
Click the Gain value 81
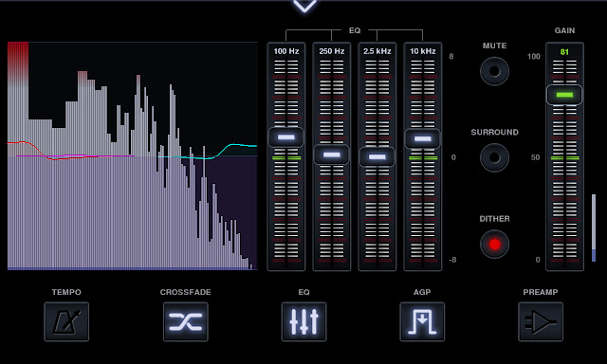(x=564, y=52)
